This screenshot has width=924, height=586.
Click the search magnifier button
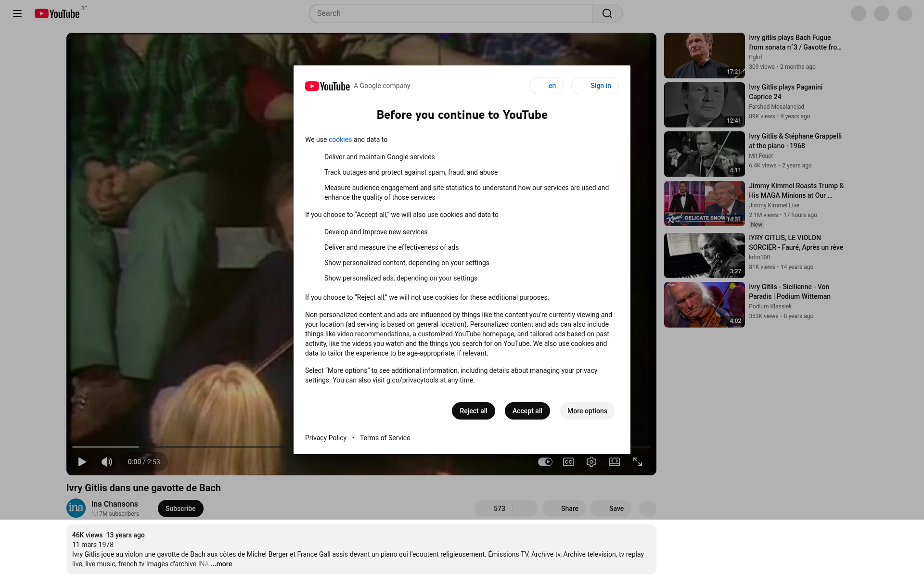point(607,13)
